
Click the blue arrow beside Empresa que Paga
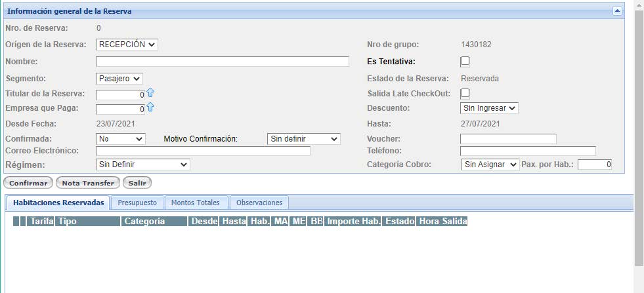click(150, 107)
